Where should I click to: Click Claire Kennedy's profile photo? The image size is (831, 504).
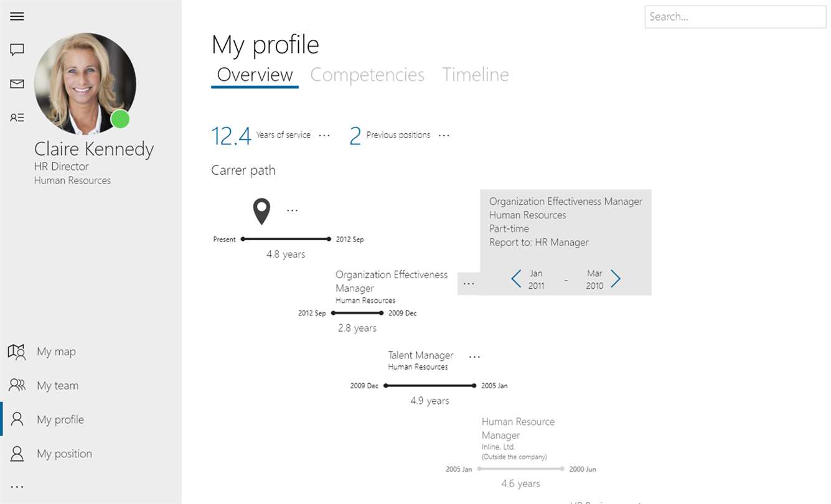click(85, 83)
